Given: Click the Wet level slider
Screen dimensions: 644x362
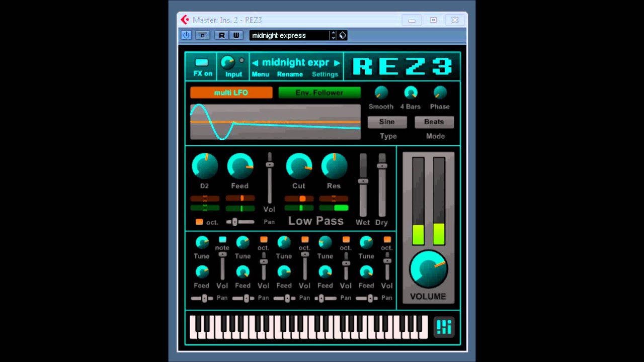Looking at the screenshot, I should [x=363, y=186].
